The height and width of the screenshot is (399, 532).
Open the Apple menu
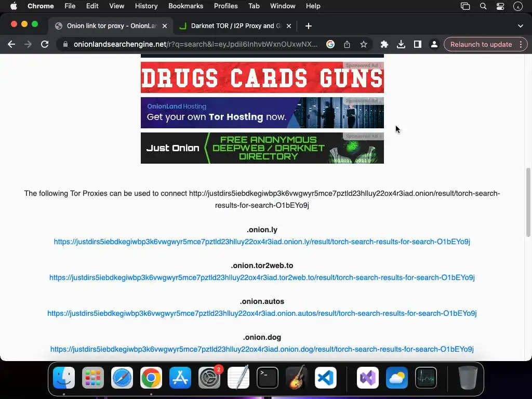click(14, 6)
